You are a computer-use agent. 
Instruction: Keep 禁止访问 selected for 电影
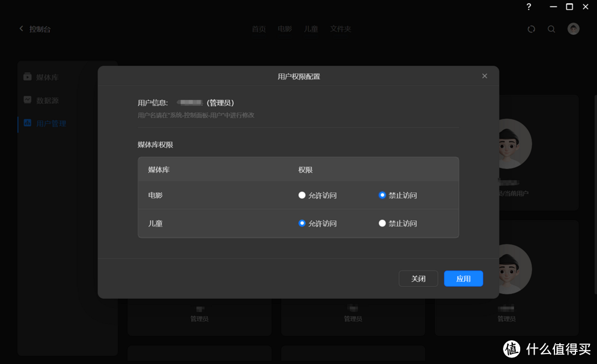tap(382, 195)
